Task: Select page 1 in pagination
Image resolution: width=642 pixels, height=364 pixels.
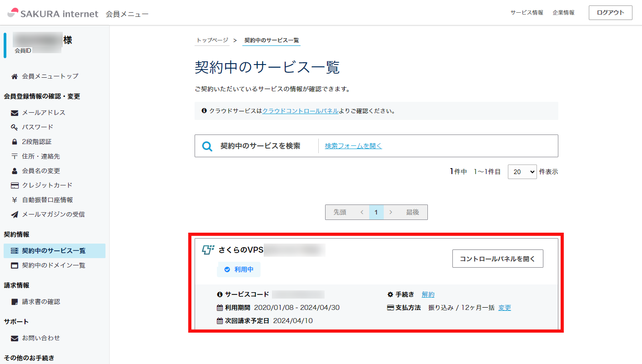Action: [376, 212]
